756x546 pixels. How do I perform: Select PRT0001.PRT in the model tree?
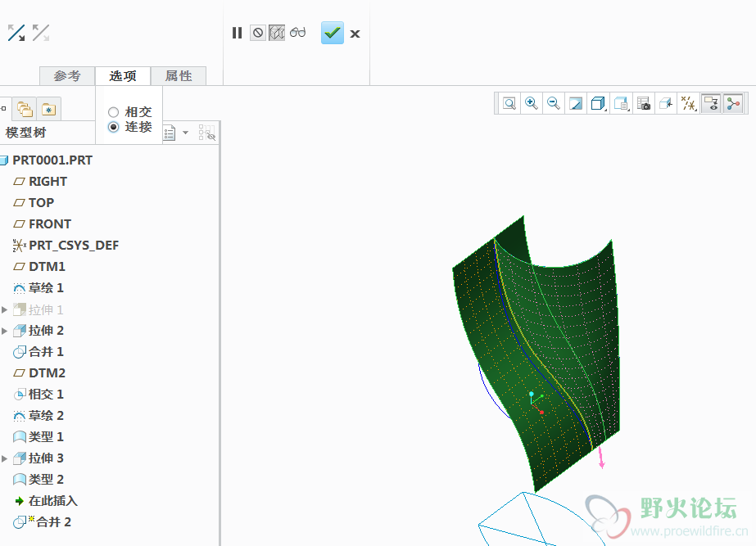tap(52, 160)
